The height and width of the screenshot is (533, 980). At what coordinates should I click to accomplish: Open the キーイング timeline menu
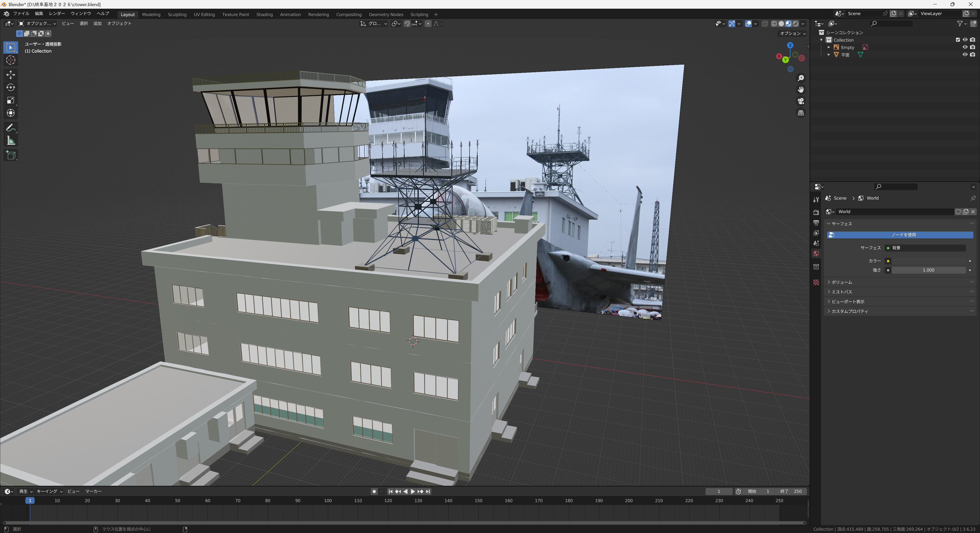point(50,492)
